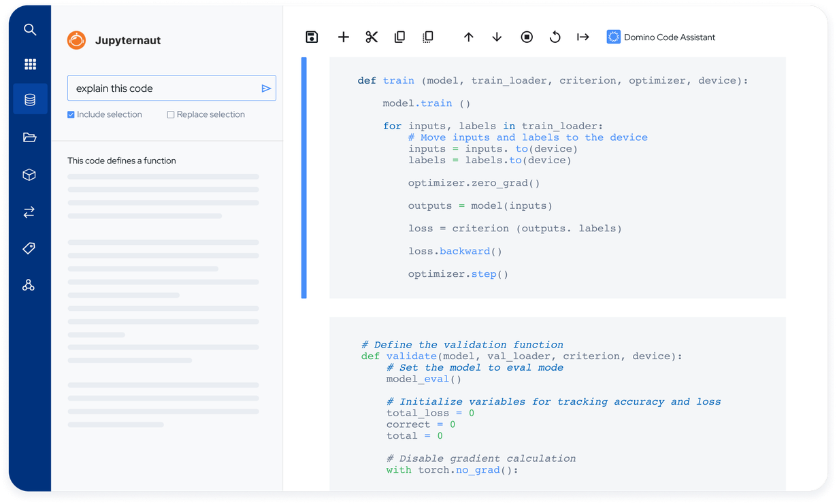Image resolution: width=837 pixels, height=504 pixels.
Task: Enable the Replace selection checkbox
Action: pyautogui.click(x=171, y=114)
